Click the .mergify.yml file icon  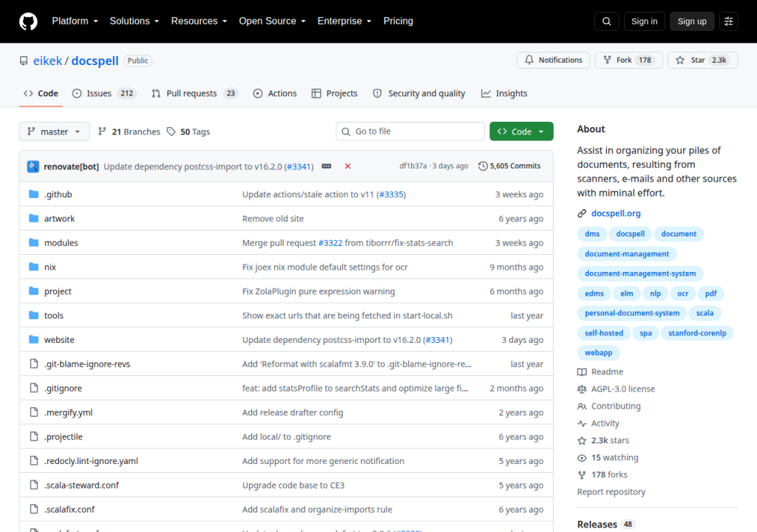tap(33, 412)
